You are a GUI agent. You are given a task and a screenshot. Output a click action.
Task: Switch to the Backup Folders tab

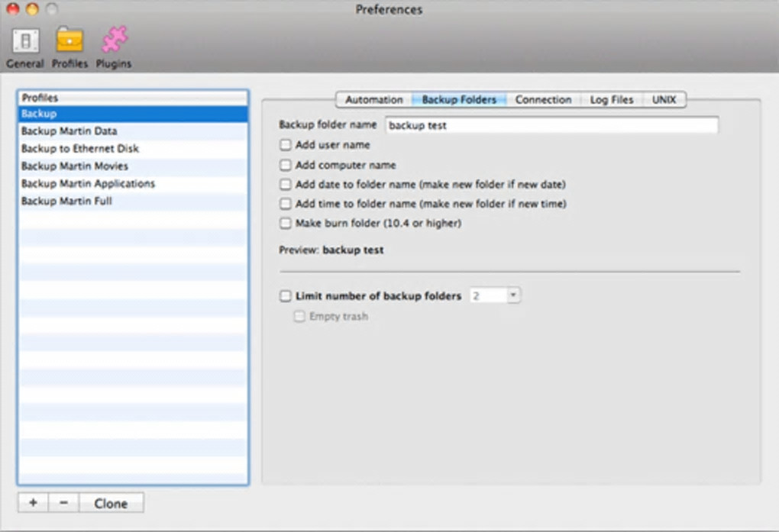[459, 100]
